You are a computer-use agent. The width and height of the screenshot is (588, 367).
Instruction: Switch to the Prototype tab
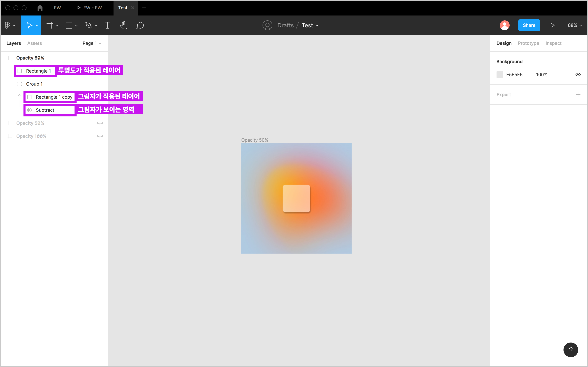pos(528,43)
